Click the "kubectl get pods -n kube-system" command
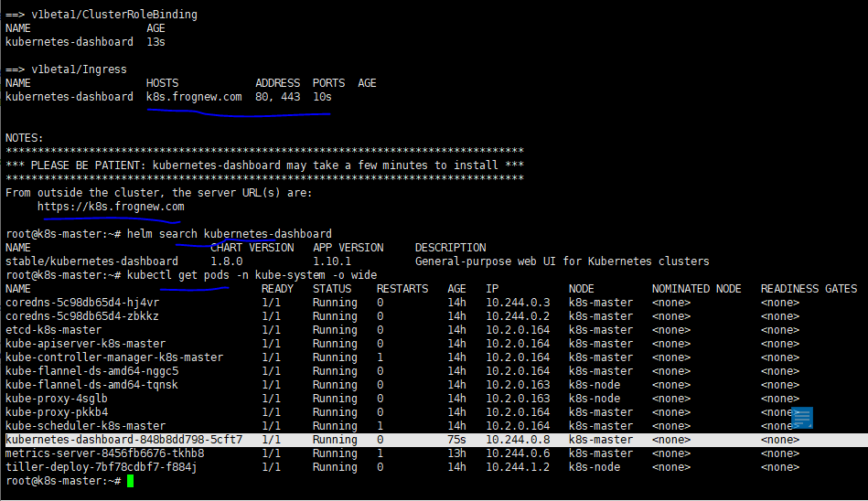Viewport: 868px width, 501px height. [252, 275]
